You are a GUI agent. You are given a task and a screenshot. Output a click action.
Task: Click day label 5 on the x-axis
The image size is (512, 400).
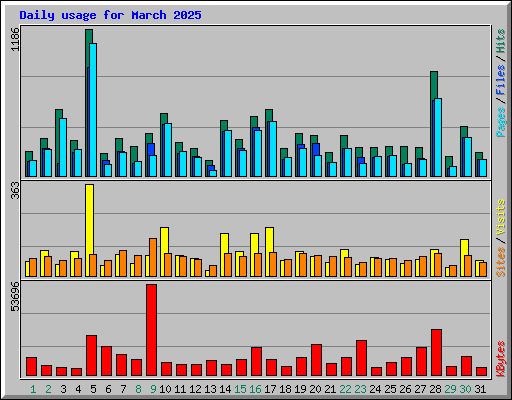(x=93, y=389)
